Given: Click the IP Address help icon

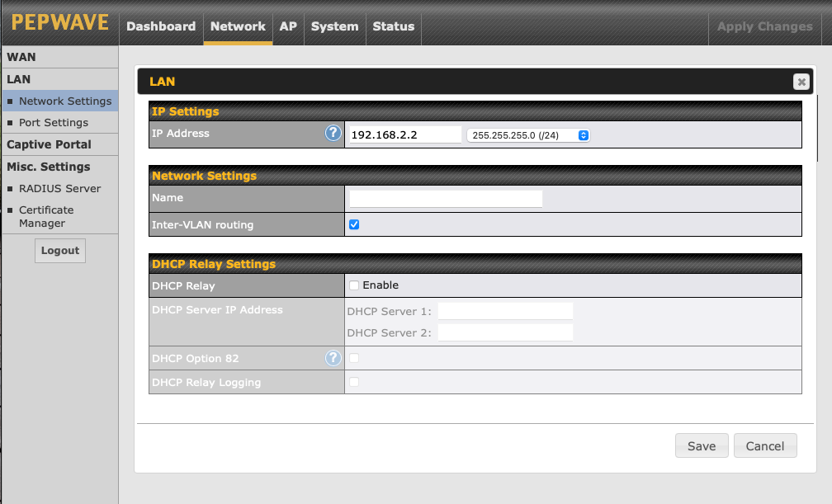Looking at the screenshot, I should [x=333, y=134].
